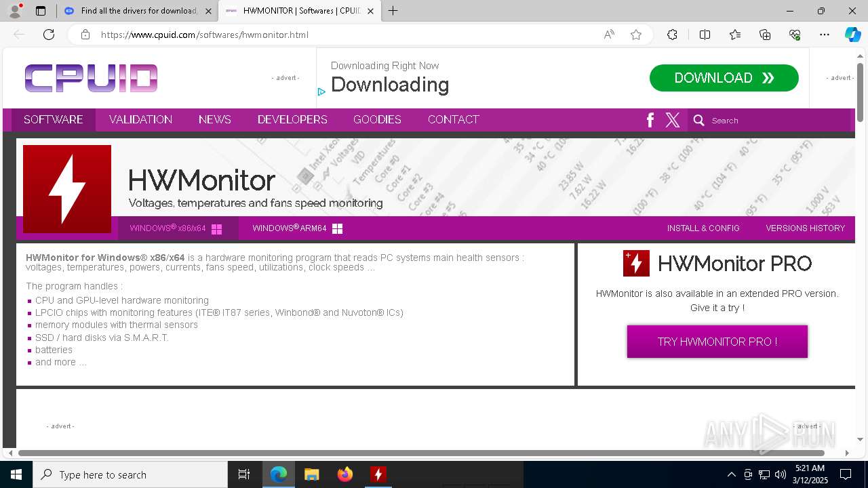Click the HWMonitor red lightning logo

[67, 189]
